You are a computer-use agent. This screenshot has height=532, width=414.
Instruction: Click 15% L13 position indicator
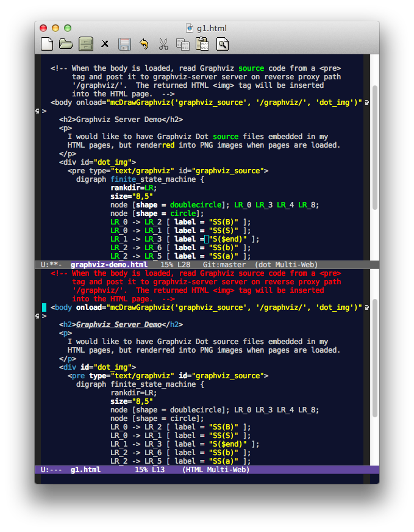point(149,470)
